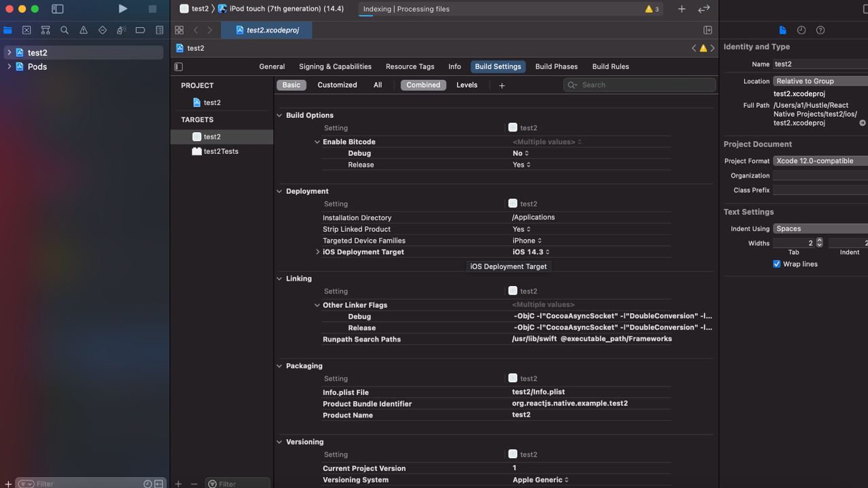Enable Wrap lines checkbox
Screen dimensions: 868x488
[777, 264]
